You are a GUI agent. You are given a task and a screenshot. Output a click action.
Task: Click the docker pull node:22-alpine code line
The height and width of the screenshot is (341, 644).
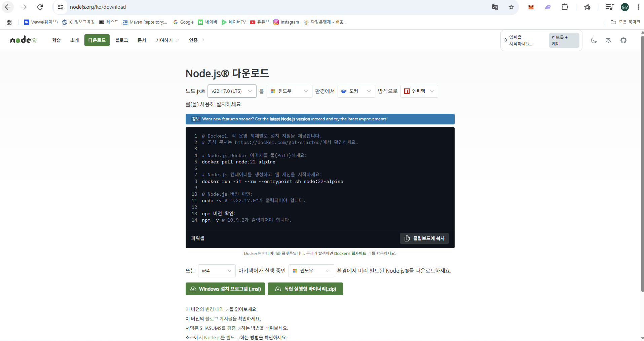[238, 162]
